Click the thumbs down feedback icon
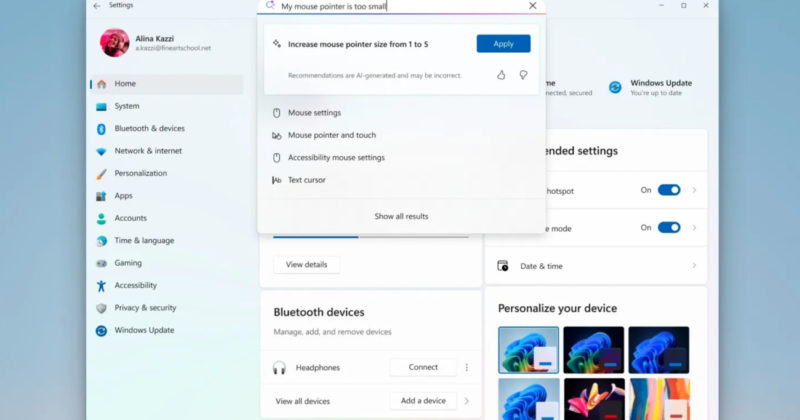This screenshot has height=420, width=800. pyautogui.click(x=523, y=75)
